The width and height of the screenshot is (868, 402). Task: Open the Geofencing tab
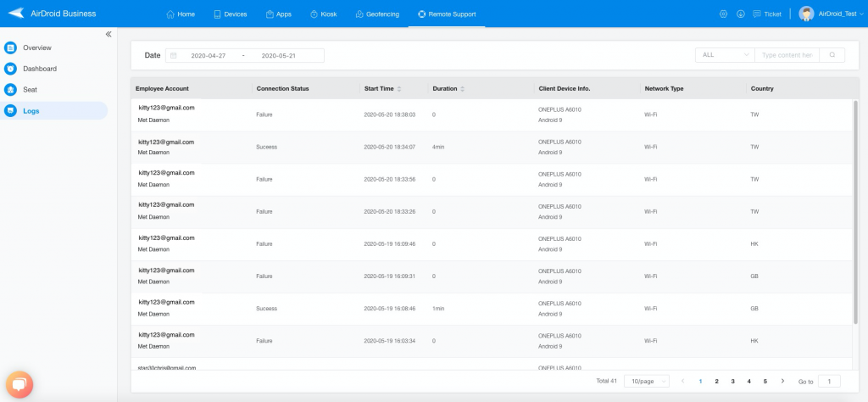click(377, 14)
